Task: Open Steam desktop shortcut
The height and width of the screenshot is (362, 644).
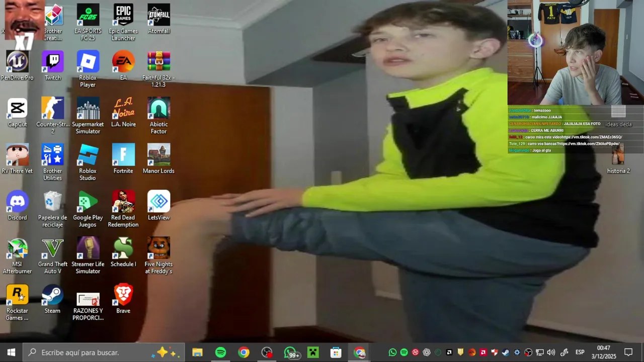Action: pyautogui.click(x=52, y=300)
